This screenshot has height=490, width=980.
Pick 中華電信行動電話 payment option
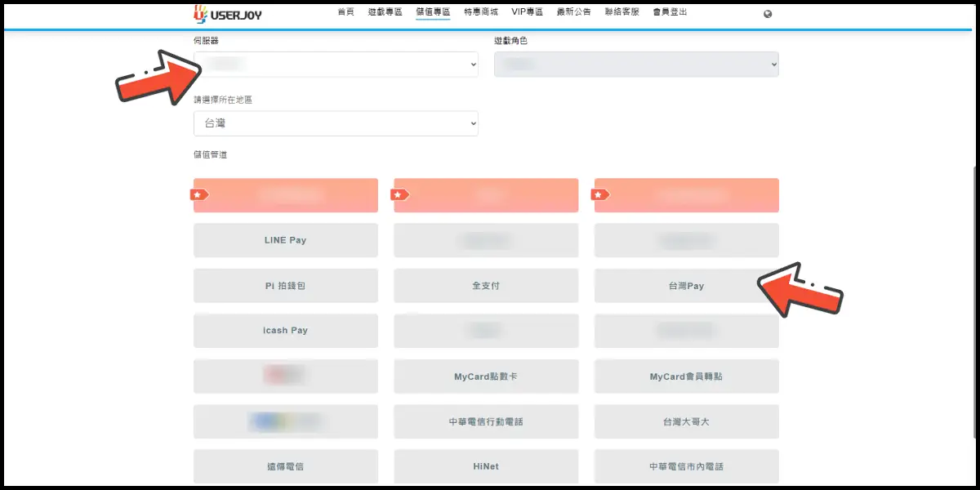pos(486,421)
